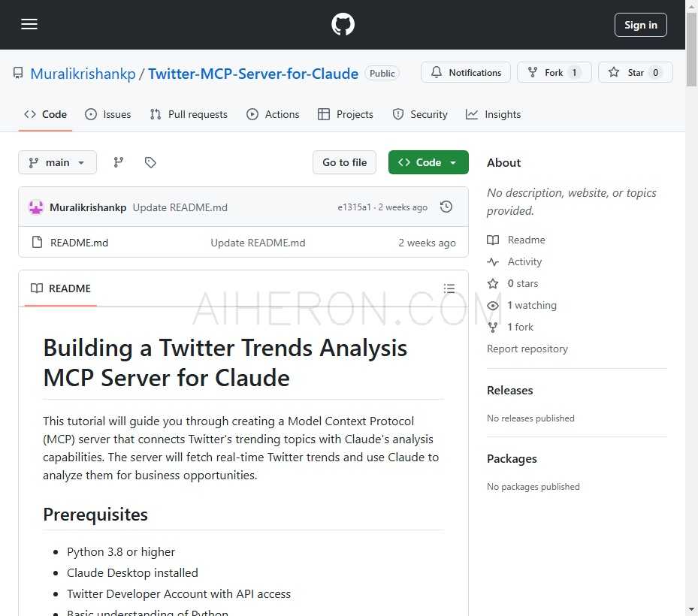Click the 1 watching link
The height and width of the screenshot is (616, 698).
tap(522, 305)
